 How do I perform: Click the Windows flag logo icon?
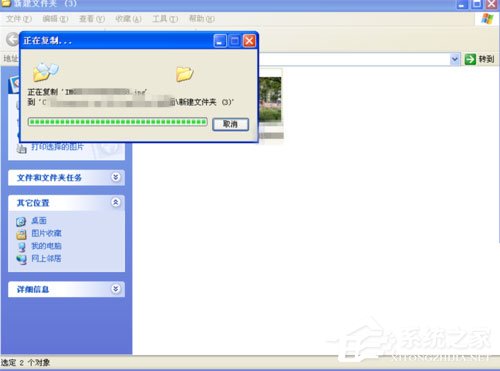(487, 19)
